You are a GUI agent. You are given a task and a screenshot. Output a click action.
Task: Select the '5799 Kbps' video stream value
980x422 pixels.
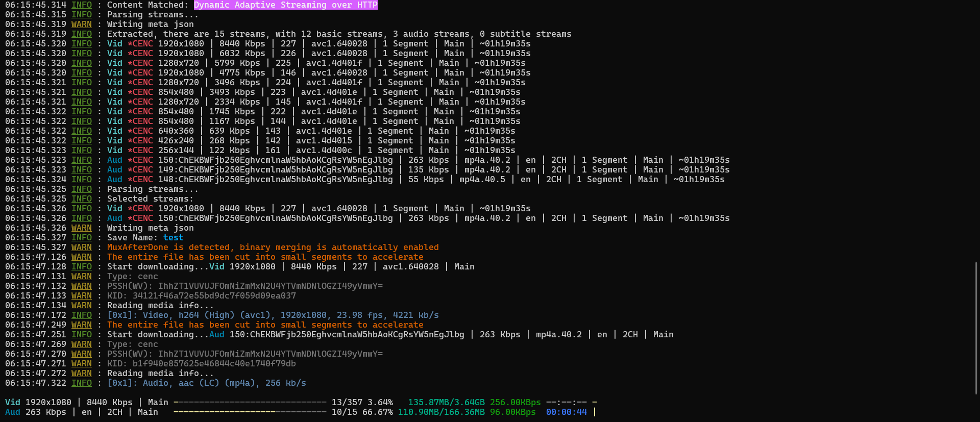coord(237,63)
